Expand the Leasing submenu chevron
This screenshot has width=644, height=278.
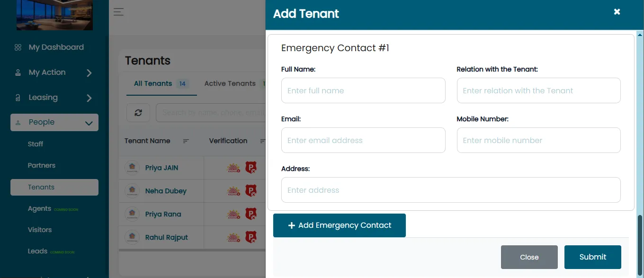[x=89, y=98]
